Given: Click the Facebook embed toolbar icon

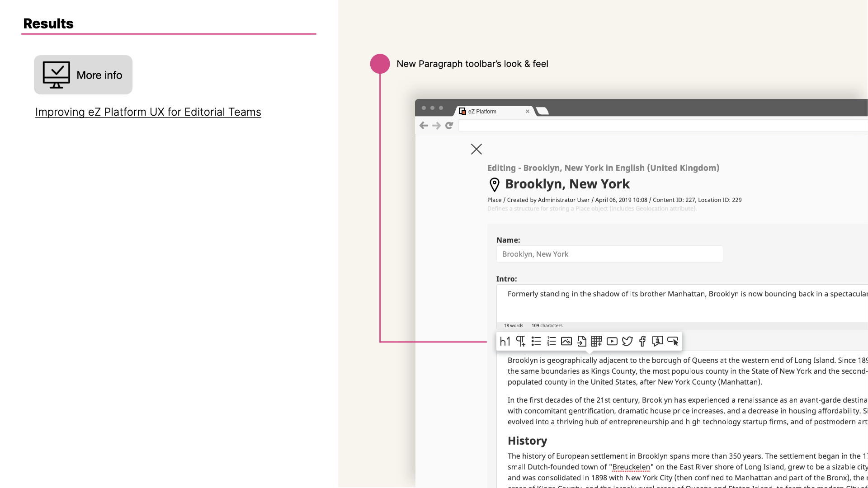Looking at the screenshot, I should [642, 341].
